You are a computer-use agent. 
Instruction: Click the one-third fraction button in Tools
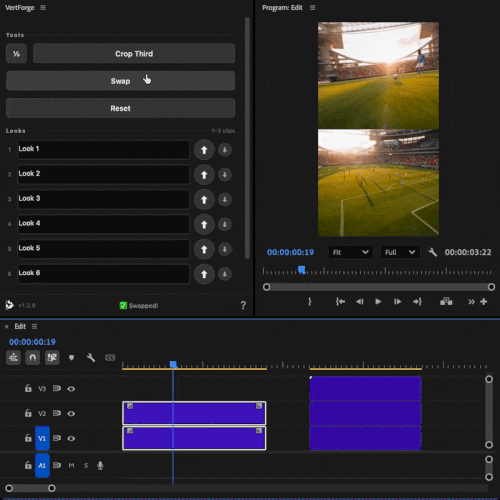coord(16,53)
